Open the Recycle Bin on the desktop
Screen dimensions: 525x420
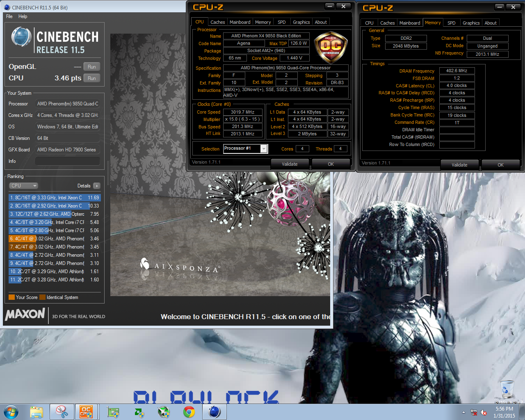507,389
